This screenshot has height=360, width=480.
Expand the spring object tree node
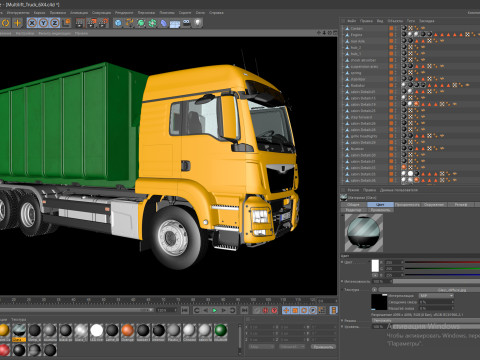coord(343,73)
